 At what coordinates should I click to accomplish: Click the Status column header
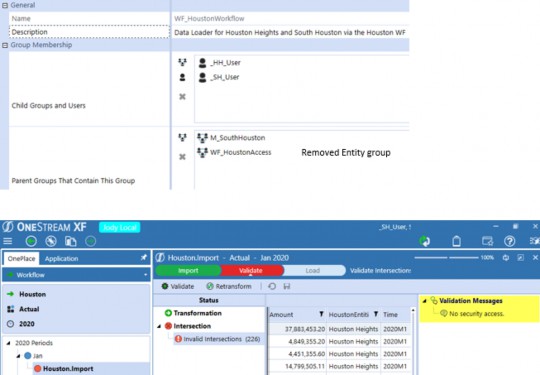pos(209,300)
